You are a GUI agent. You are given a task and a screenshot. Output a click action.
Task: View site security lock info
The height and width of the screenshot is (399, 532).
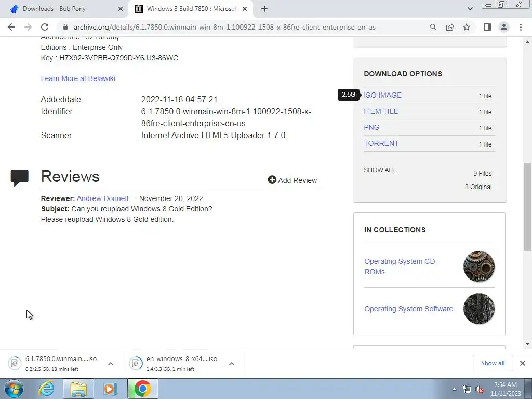tap(65, 27)
